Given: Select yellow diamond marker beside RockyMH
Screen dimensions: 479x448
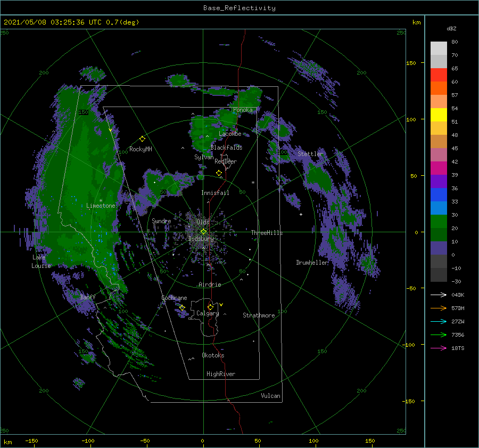Looking at the screenshot, I should [142, 139].
